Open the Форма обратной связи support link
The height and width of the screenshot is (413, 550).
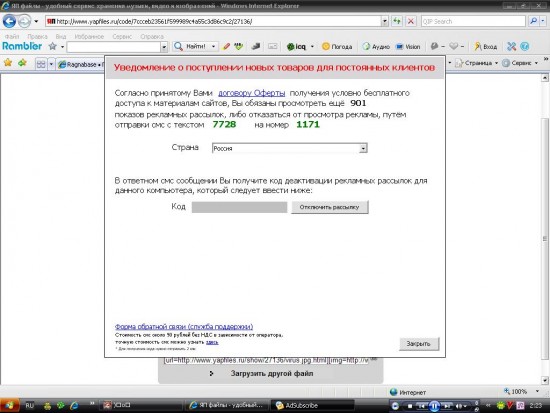(x=184, y=327)
